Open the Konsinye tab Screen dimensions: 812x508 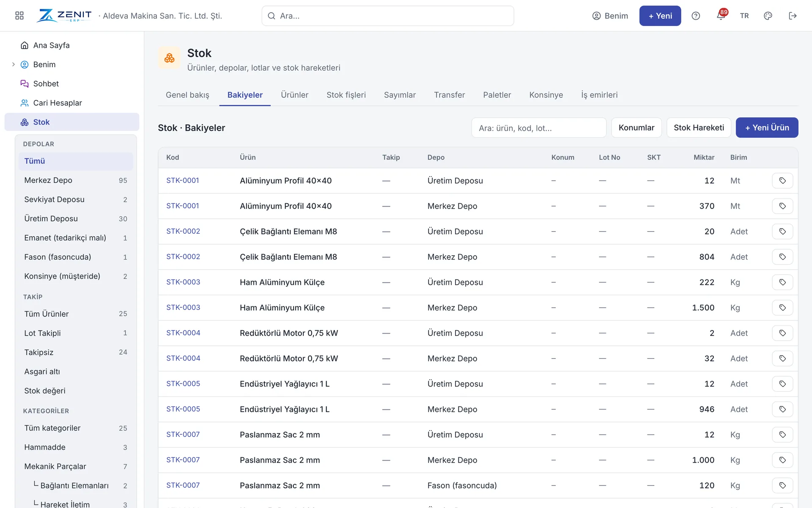click(x=546, y=95)
